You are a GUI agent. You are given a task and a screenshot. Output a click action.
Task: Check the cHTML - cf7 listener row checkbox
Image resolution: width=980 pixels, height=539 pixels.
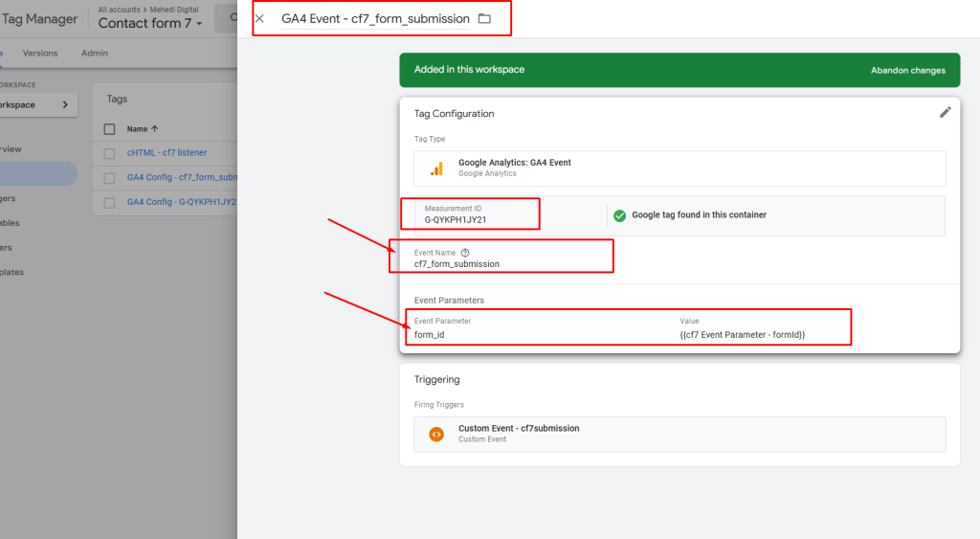109,153
